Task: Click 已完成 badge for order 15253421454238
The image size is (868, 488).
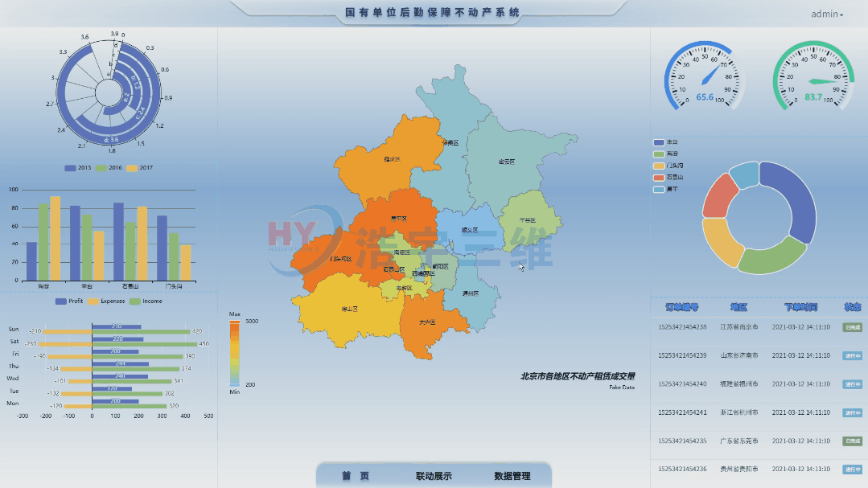Action: (852, 327)
